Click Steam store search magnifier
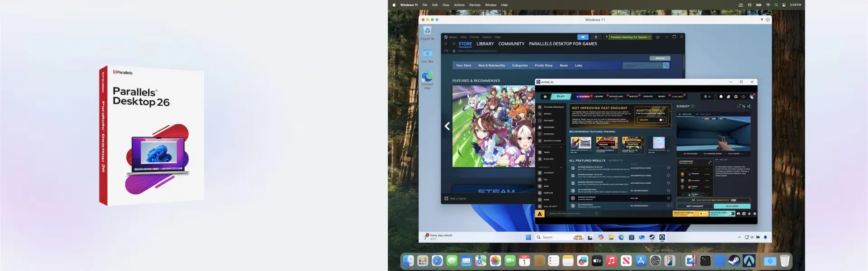The height and width of the screenshot is (271, 868). (666, 65)
